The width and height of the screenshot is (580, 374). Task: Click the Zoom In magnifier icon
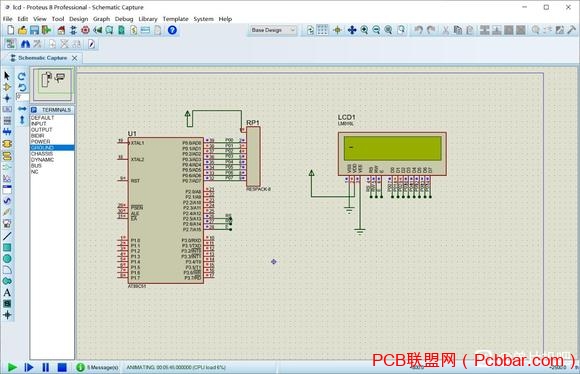[364, 30]
